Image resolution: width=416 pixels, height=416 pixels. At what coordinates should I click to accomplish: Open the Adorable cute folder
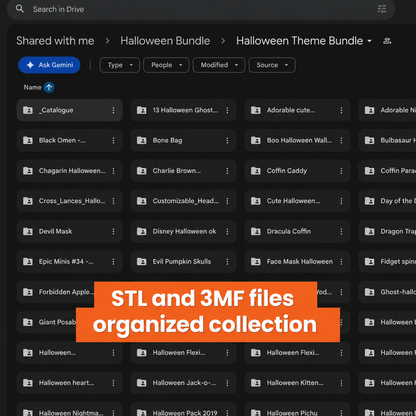coord(298,110)
